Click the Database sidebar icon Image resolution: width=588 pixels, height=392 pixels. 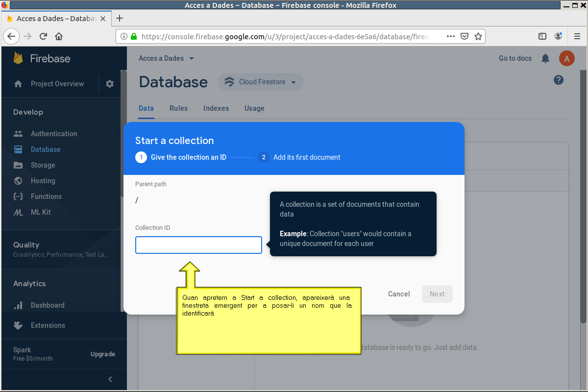(x=18, y=149)
